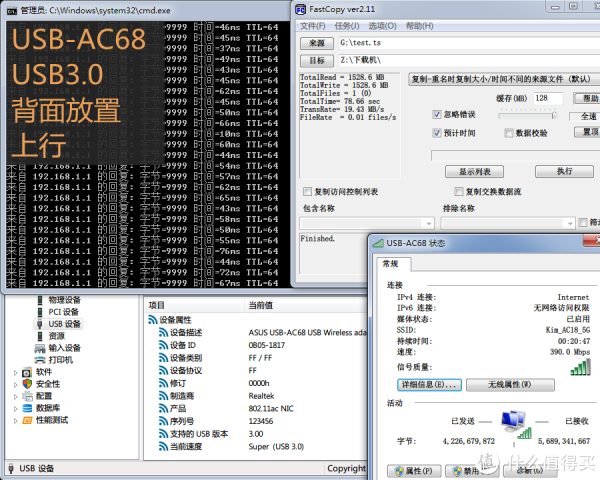Select the 物理设备 tree icon
The height and width of the screenshot is (480, 600).
pos(40,300)
